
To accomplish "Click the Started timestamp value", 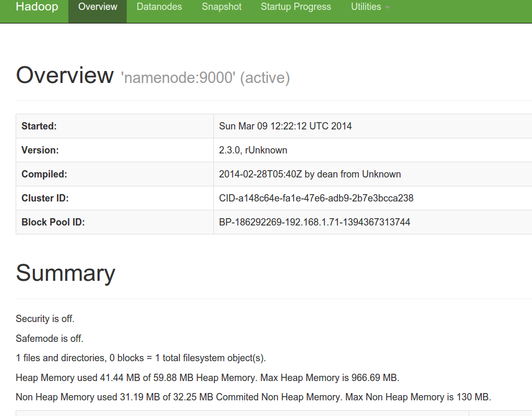I will [x=285, y=126].
